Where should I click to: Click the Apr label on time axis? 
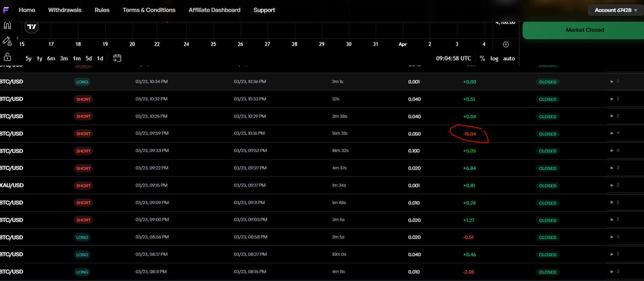(402, 44)
